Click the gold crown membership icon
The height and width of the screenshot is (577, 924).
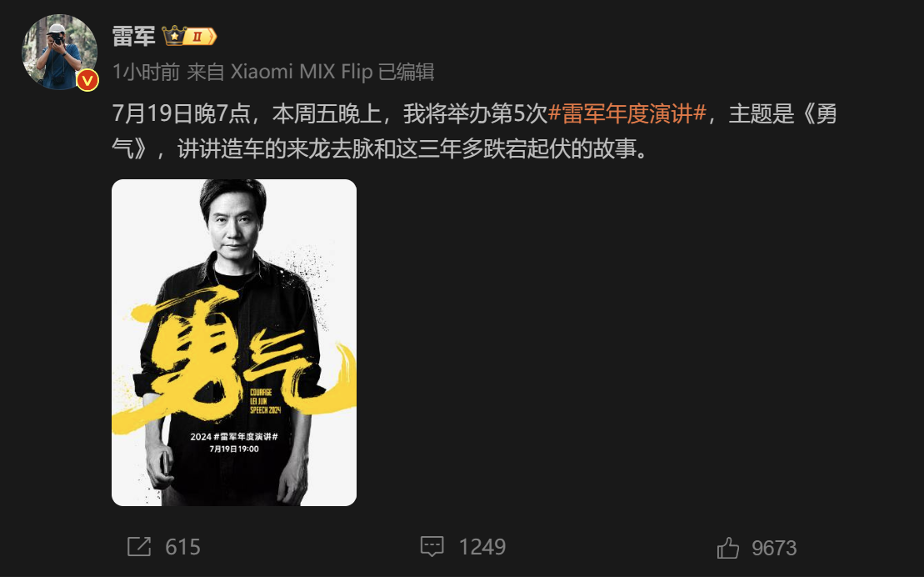pos(174,36)
